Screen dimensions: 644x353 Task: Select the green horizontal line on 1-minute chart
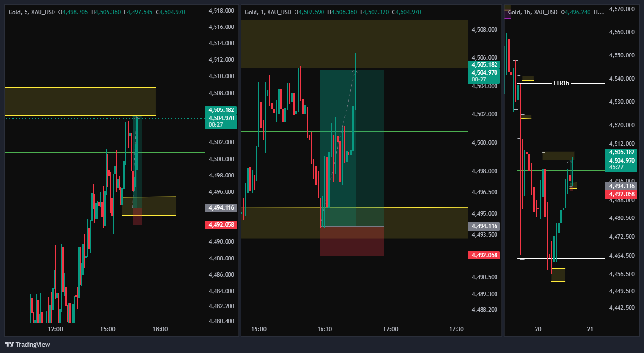click(x=354, y=131)
